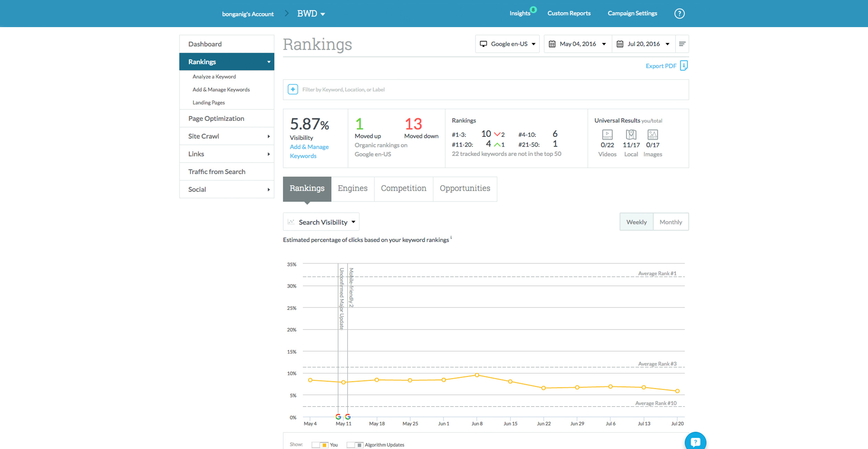Image resolution: width=868 pixels, height=449 pixels.
Task: Open Custom Reports in top navigation
Action: [569, 13]
